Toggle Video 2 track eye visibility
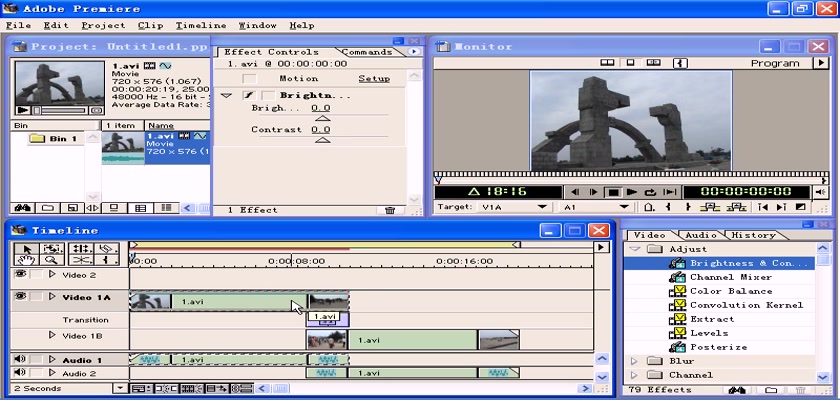The height and width of the screenshot is (400, 840). 20,274
